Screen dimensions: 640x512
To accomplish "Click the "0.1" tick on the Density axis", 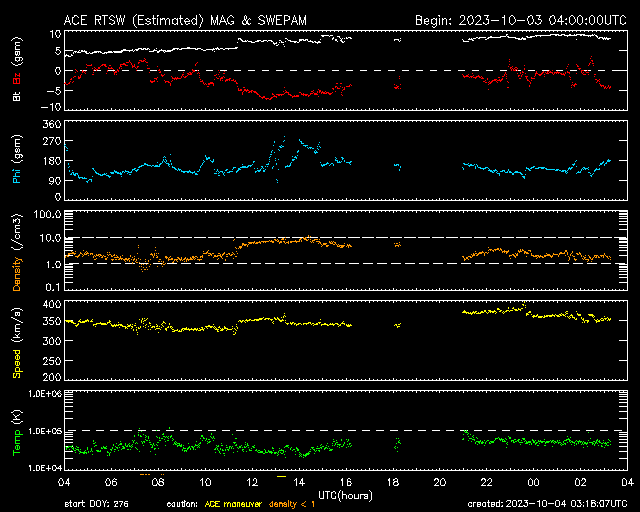I will (x=53, y=287).
